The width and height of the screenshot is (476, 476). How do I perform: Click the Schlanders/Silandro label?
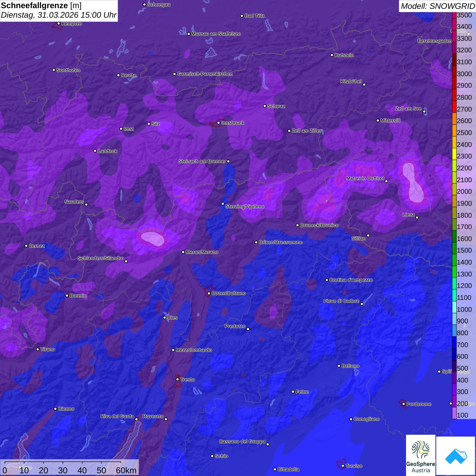tap(101, 258)
